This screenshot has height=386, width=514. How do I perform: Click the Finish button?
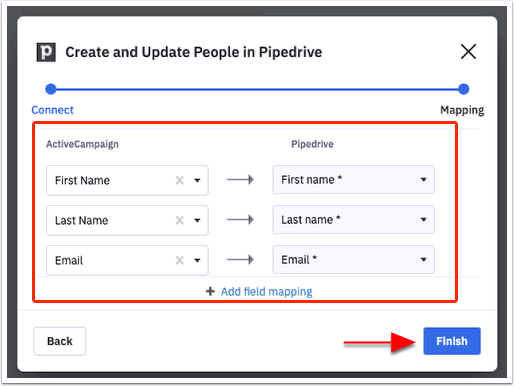pos(452,341)
